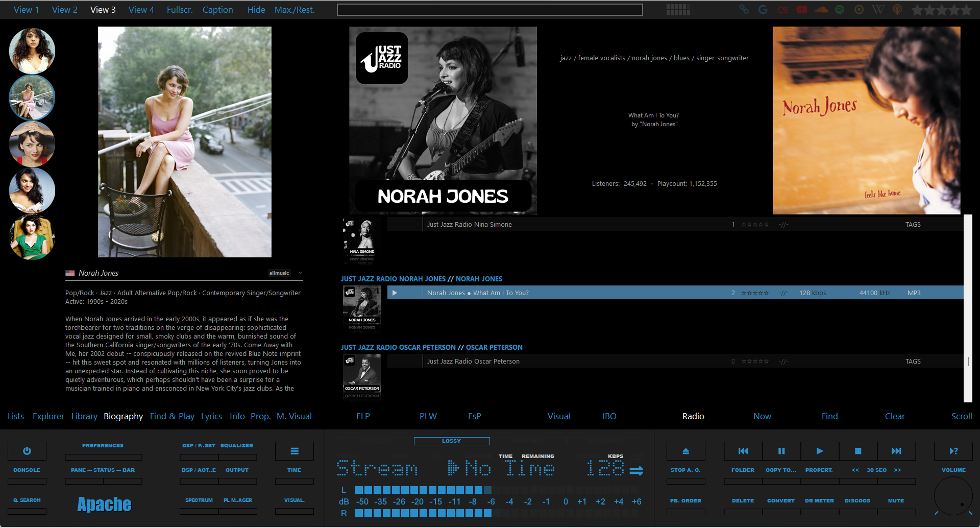
Task: Select the Radio playlist tab
Action: coord(693,416)
